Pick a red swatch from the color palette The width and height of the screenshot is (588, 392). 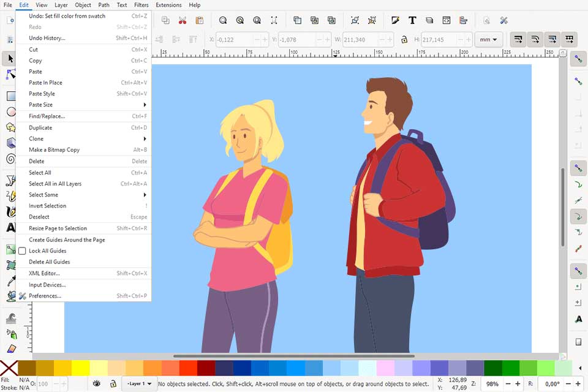[x=189, y=370]
